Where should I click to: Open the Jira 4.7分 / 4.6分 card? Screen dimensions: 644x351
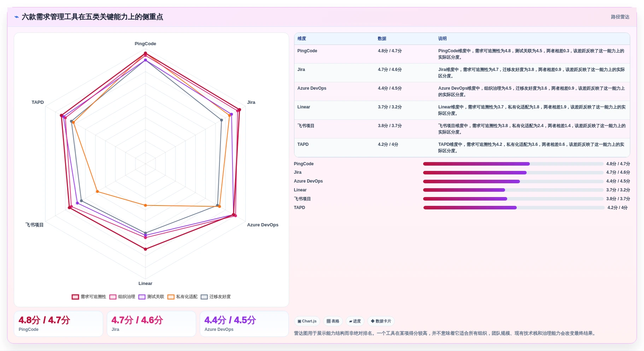(151, 324)
